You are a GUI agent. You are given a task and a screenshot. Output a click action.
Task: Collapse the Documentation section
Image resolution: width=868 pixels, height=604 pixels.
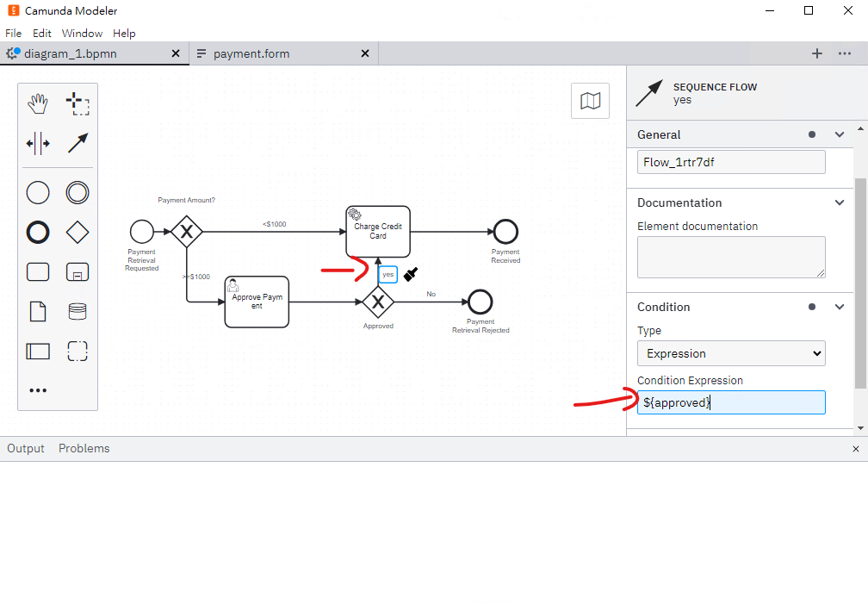[x=840, y=202]
